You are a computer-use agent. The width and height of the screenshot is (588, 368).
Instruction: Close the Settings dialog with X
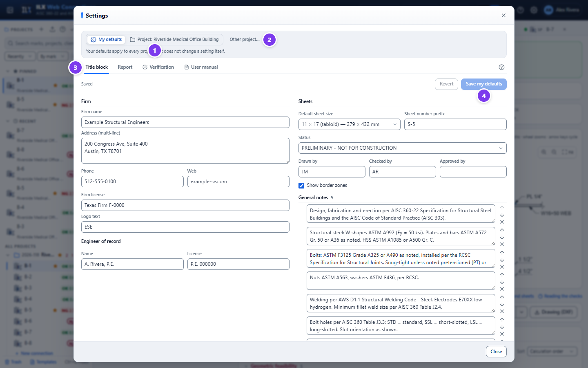tap(503, 15)
